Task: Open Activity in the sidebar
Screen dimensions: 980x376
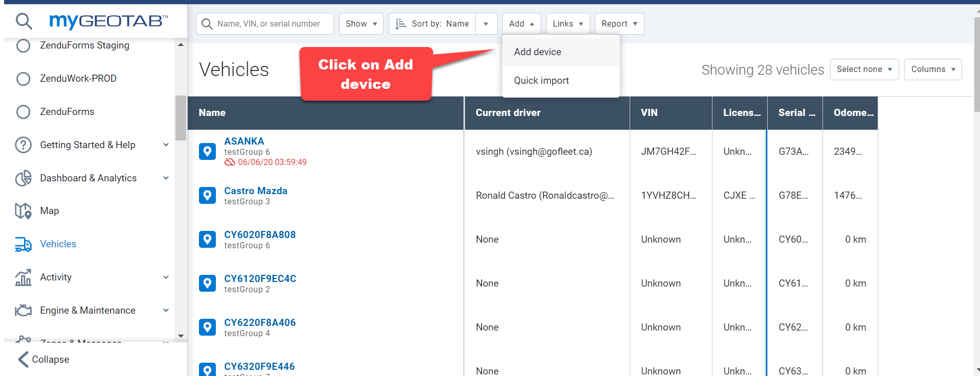Action: pos(56,277)
